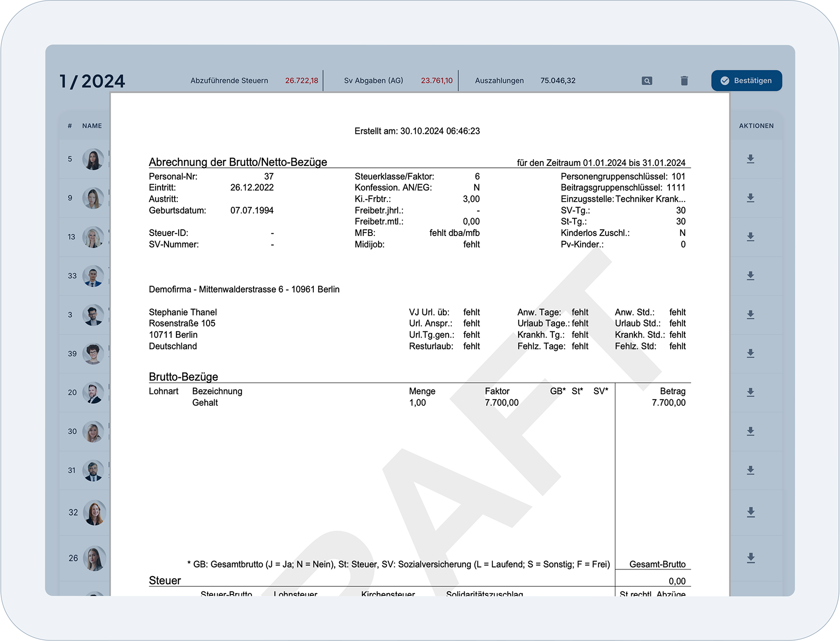Screen dimensions: 840x641
Task: Download payslip for employee row 13
Action: [x=750, y=237]
